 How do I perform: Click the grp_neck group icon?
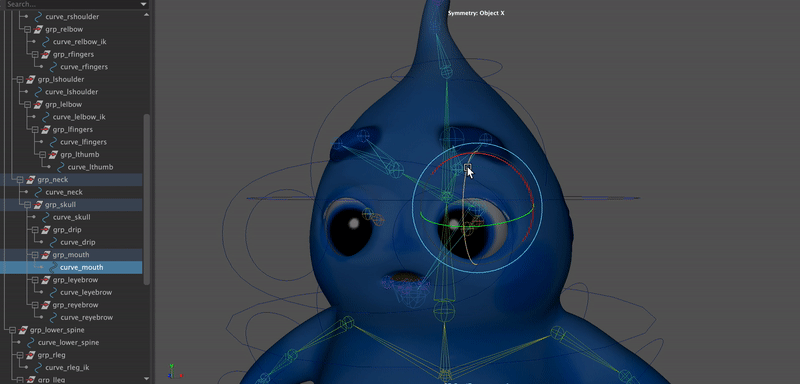point(31,180)
